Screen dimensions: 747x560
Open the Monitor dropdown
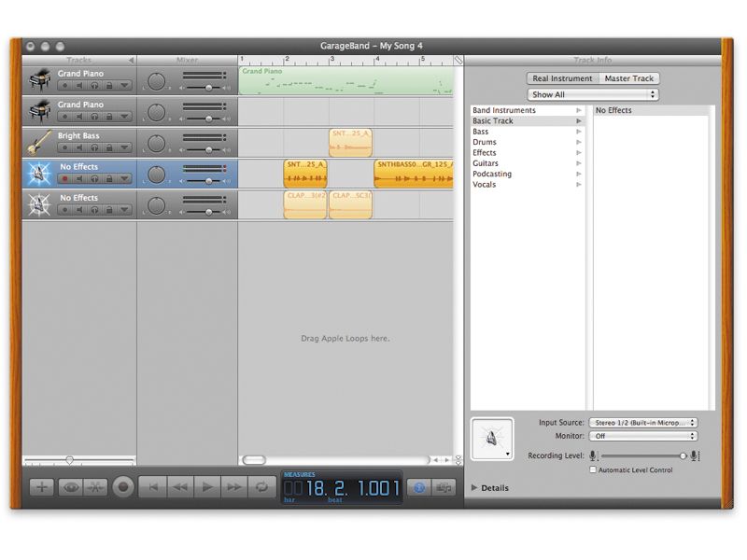(643, 436)
